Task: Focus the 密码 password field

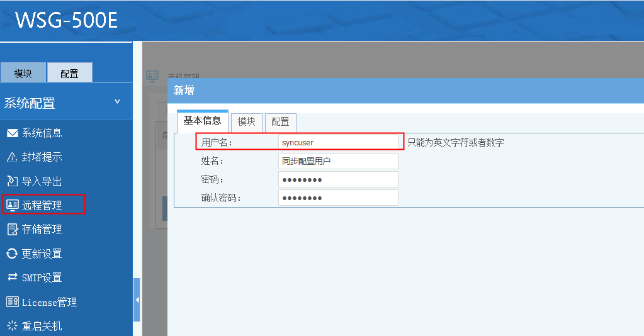Action: point(338,179)
